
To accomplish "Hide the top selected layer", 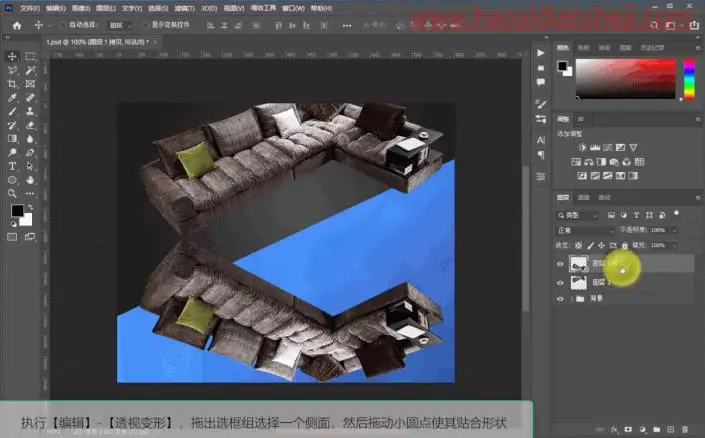I will tap(560, 264).
